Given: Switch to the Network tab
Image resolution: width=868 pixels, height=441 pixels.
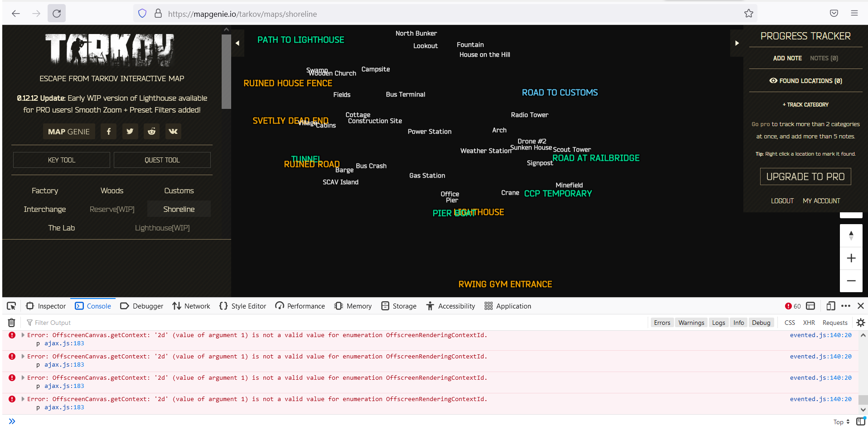Looking at the screenshot, I should pyautogui.click(x=197, y=306).
